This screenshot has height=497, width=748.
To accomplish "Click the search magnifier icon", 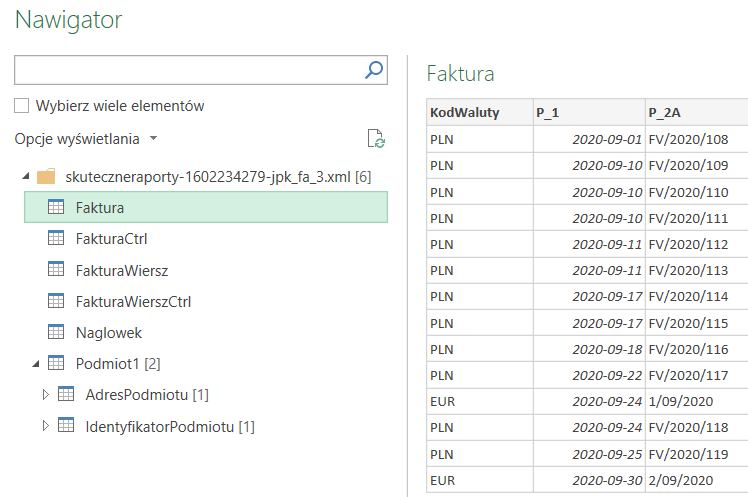I will [374, 70].
